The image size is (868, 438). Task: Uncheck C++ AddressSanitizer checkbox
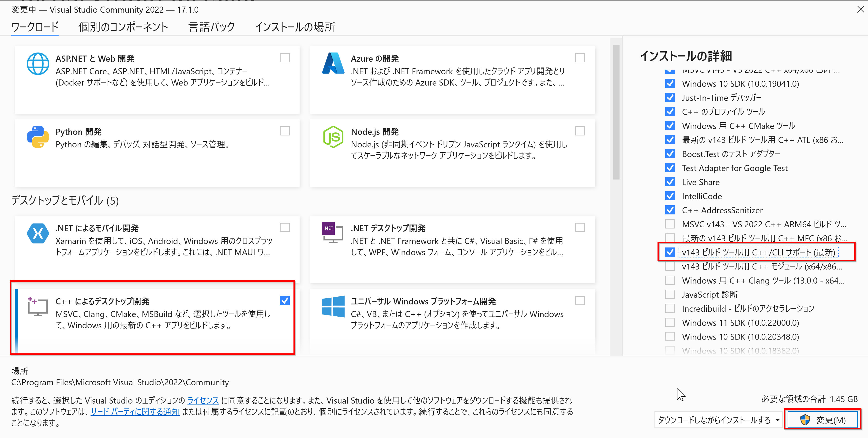(670, 210)
